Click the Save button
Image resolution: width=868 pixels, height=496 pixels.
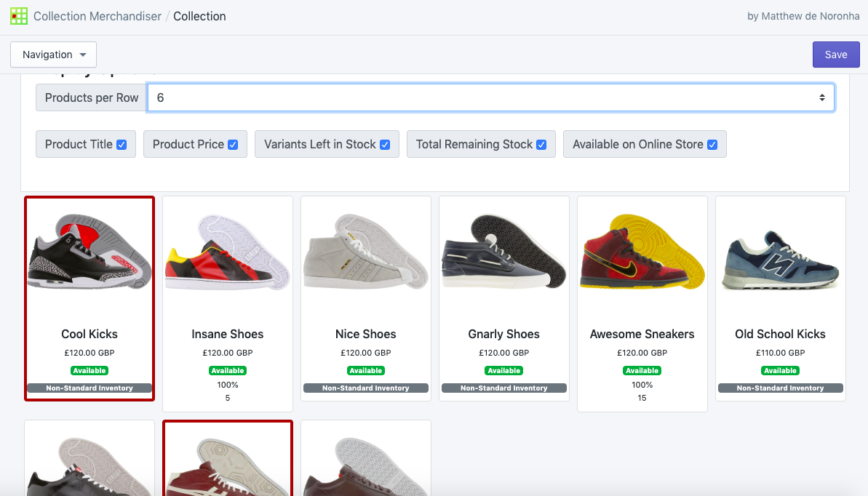[836, 55]
